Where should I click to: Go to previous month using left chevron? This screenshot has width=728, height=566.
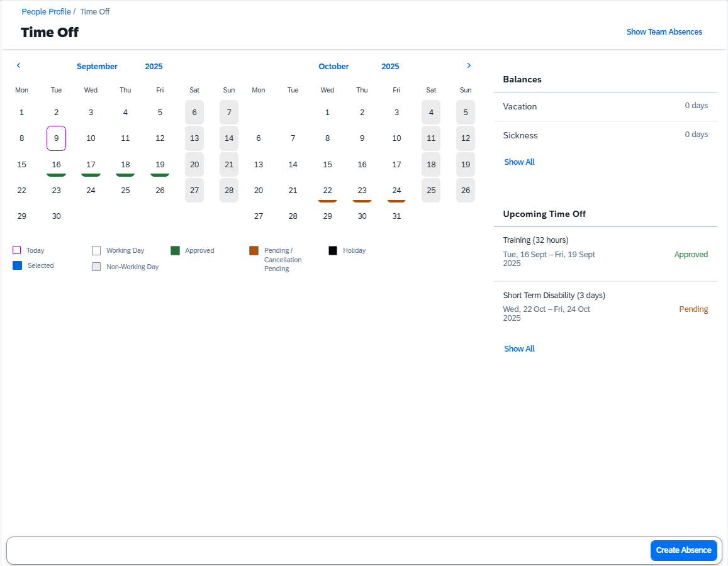coord(18,65)
